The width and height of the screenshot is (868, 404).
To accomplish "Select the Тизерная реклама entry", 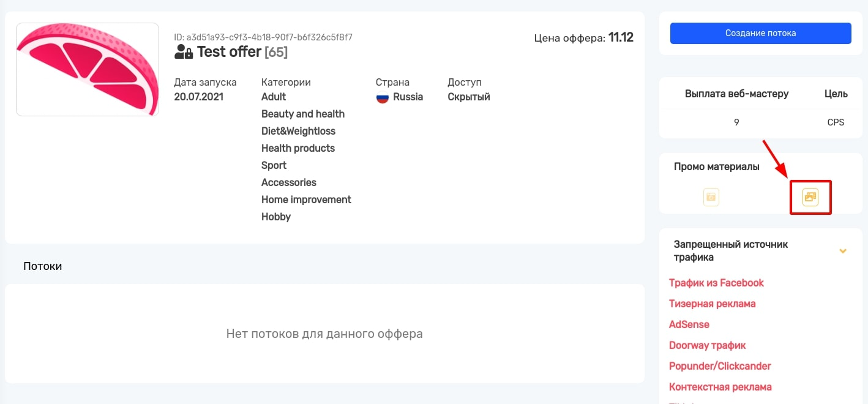I will point(712,304).
